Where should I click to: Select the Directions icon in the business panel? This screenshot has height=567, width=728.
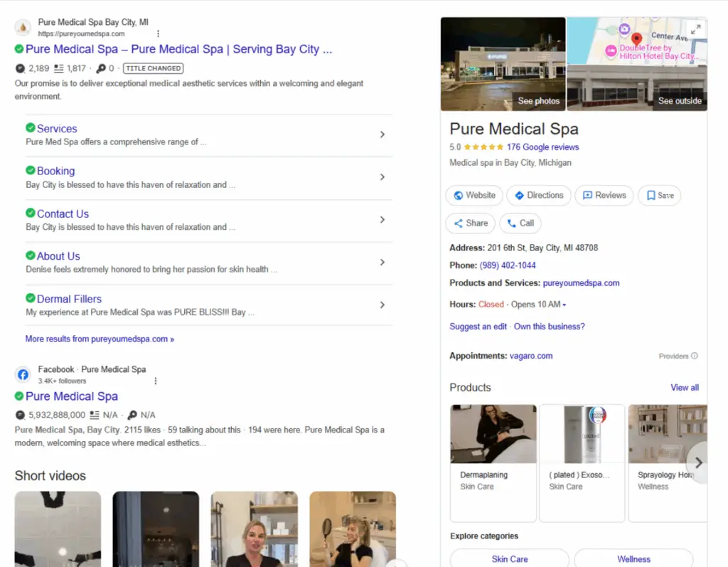(520, 195)
